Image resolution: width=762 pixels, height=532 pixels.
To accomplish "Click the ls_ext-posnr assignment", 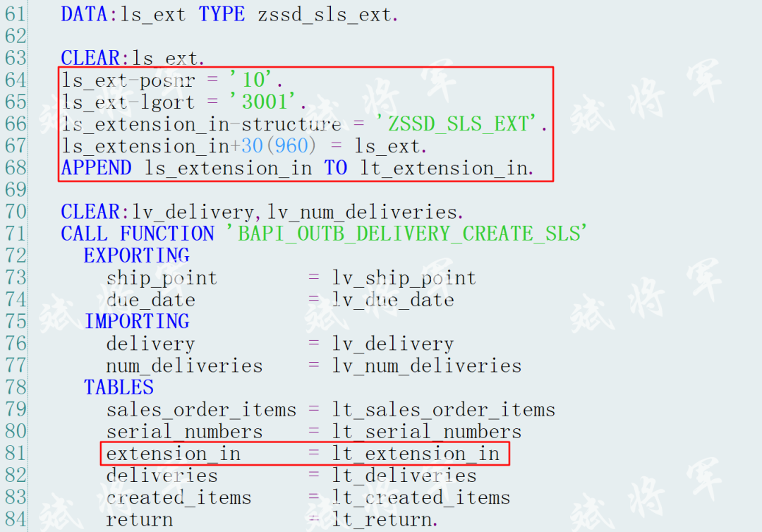I will pyautogui.click(x=172, y=80).
